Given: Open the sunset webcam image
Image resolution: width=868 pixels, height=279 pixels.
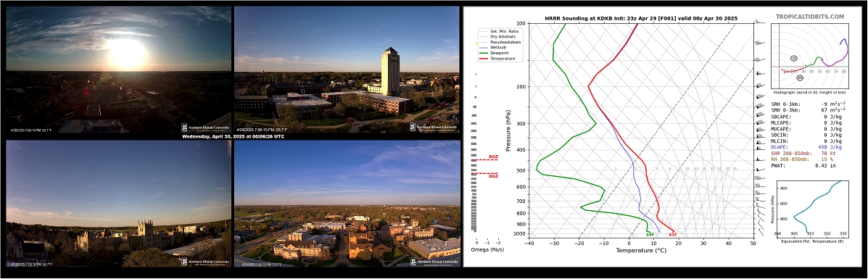Looking at the screenshot, I should coord(118,70).
